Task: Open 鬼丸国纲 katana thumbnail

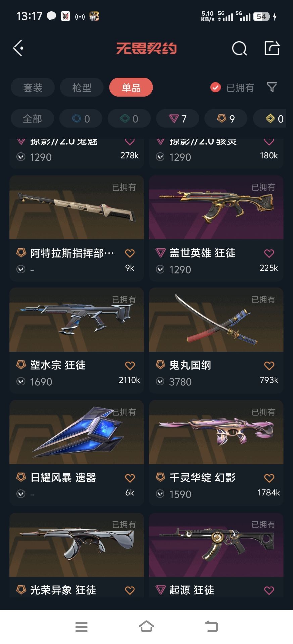Action: pos(216,320)
